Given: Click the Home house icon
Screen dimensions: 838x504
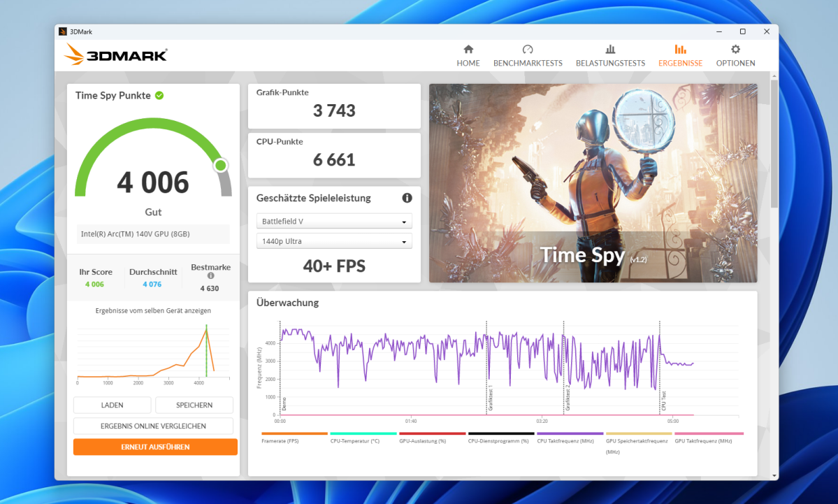Looking at the screenshot, I should pos(468,50).
